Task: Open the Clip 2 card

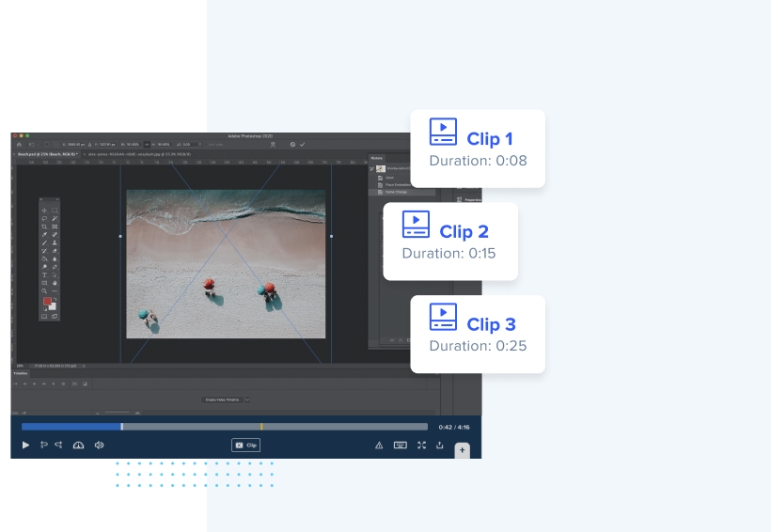Action: [x=450, y=242]
